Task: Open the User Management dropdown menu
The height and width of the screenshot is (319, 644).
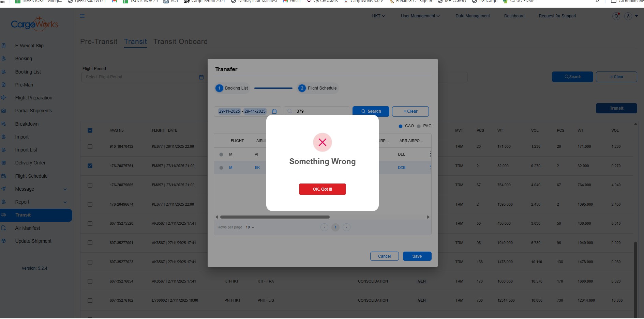Action: coord(420,16)
